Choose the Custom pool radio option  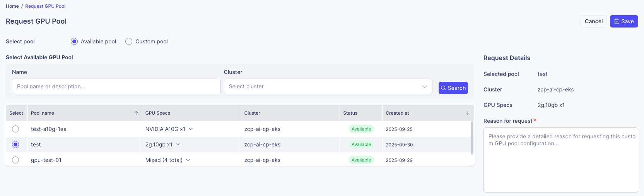(x=129, y=41)
